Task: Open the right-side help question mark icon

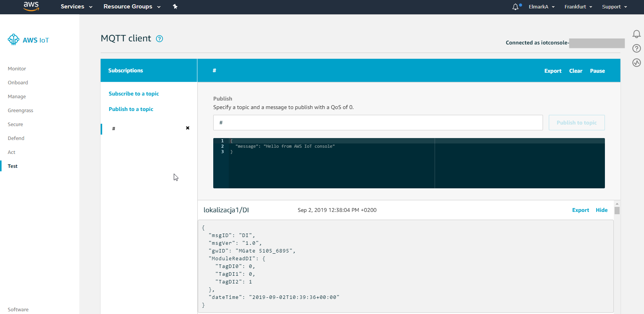Action: coord(636,48)
